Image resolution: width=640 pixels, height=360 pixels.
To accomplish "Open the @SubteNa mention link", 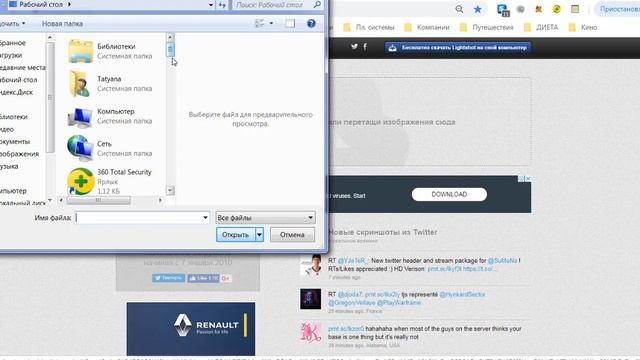I will 502,260.
